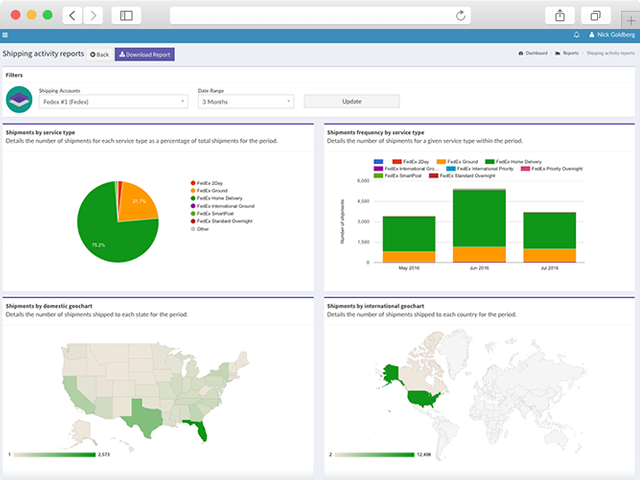Click Shipments by domestic geochart heading
This screenshot has height=480, width=640.
pyautogui.click(x=49, y=306)
